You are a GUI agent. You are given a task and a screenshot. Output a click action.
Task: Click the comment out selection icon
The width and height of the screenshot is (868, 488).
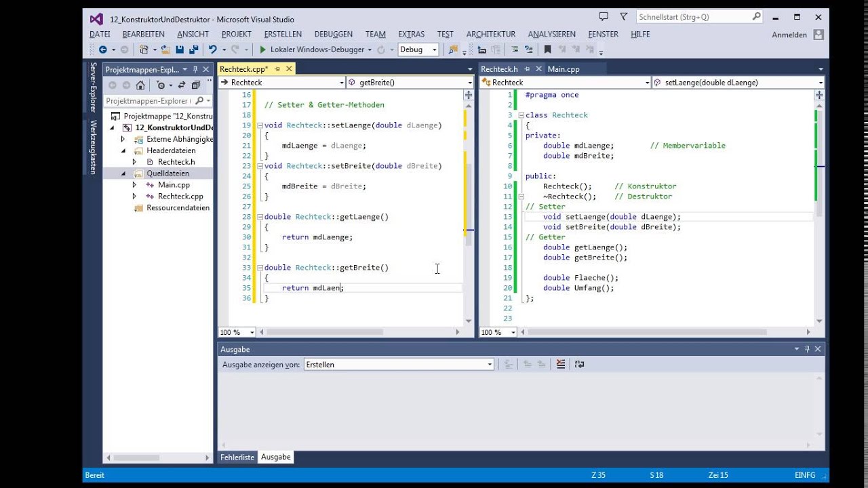click(x=515, y=49)
